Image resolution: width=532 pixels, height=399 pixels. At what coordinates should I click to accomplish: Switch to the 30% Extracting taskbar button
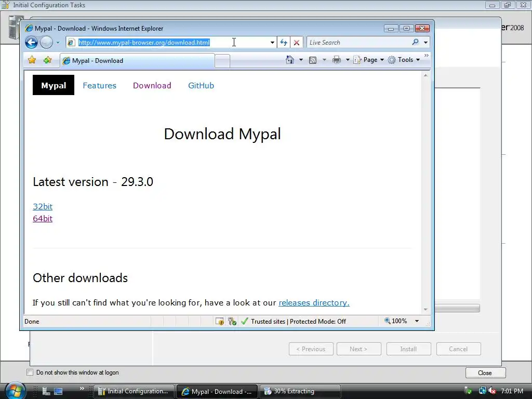click(300, 391)
